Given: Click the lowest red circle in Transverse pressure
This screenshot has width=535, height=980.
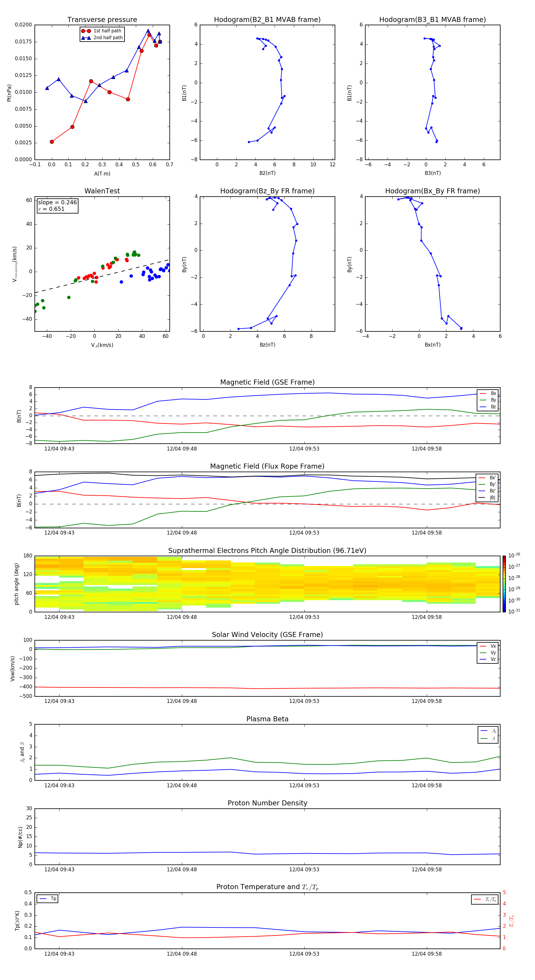Looking at the screenshot, I should click(52, 142).
